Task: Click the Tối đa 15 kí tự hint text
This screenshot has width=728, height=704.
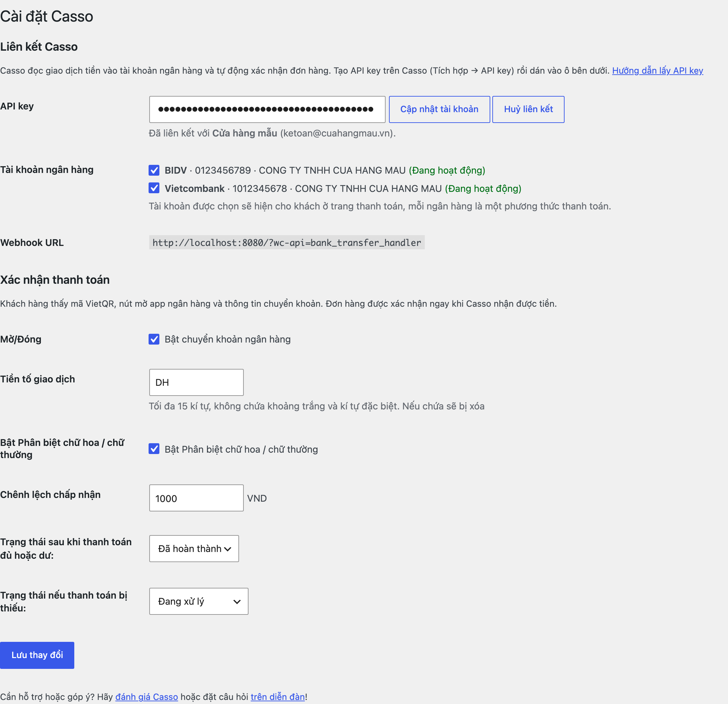Action: tap(317, 406)
